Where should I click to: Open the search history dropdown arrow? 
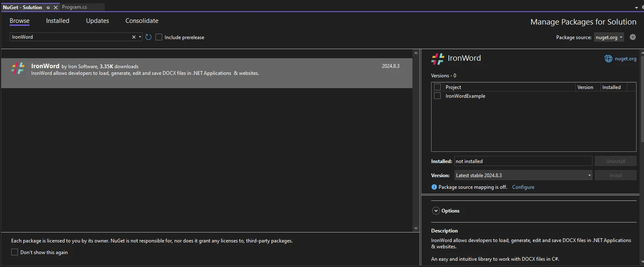click(x=140, y=37)
